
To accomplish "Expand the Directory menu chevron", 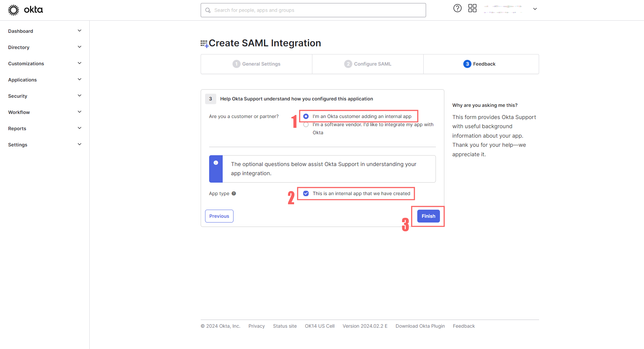I will 80,47.
